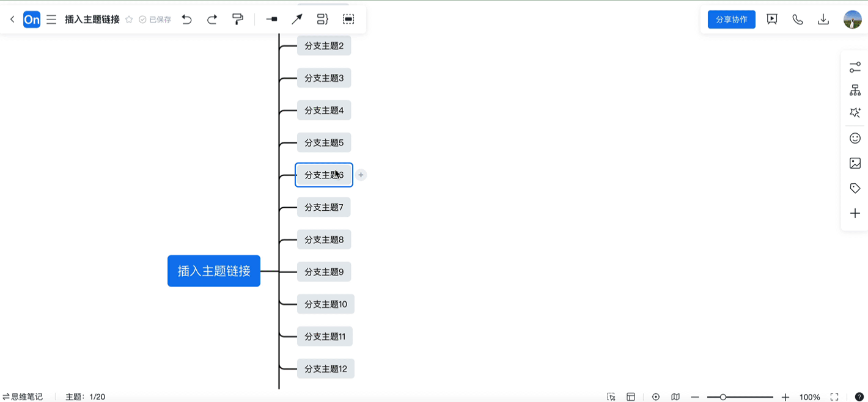Add child topic with plus beside 分支主题6
The height and width of the screenshot is (402, 868).
[361, 175]
